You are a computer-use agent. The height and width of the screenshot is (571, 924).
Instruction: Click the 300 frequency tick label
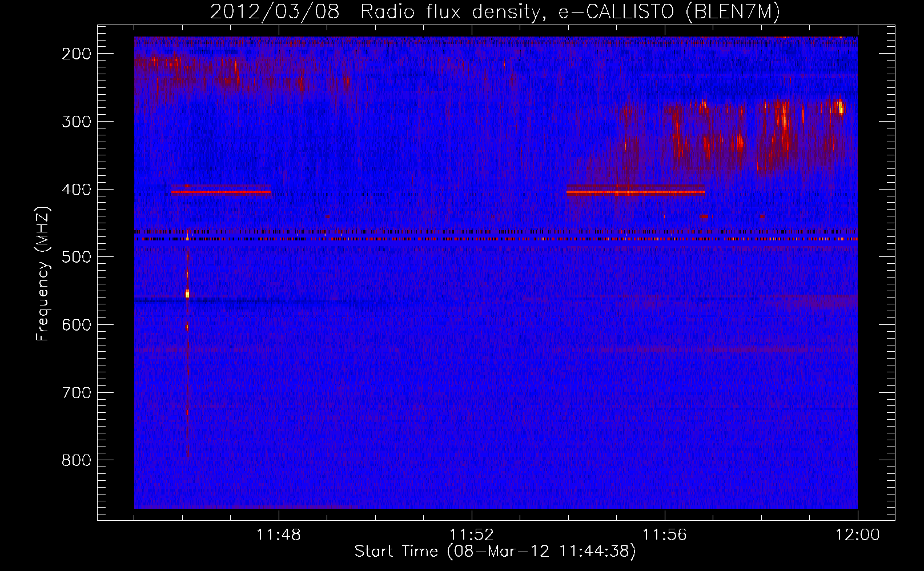pyautogui.click(x=76, y=122)
